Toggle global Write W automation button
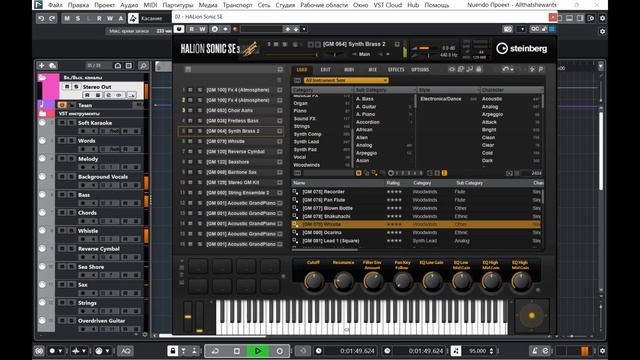 [x=110, y=18]
